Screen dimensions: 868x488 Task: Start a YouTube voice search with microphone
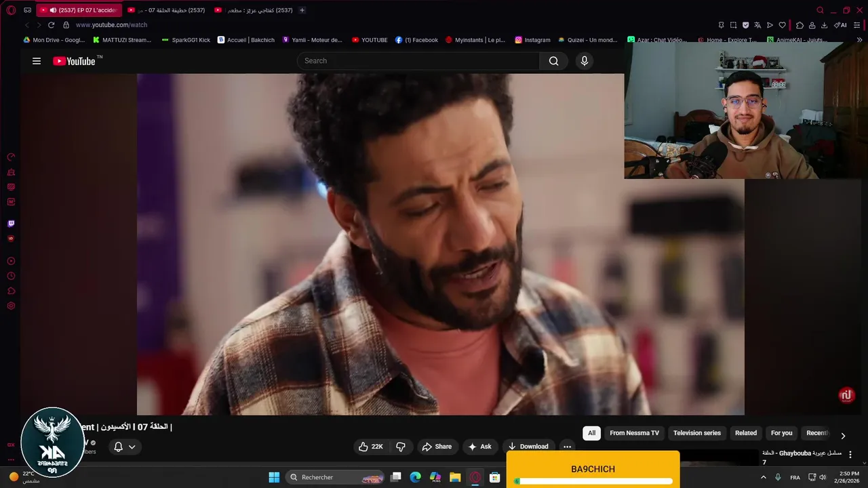tap(585, 61)
